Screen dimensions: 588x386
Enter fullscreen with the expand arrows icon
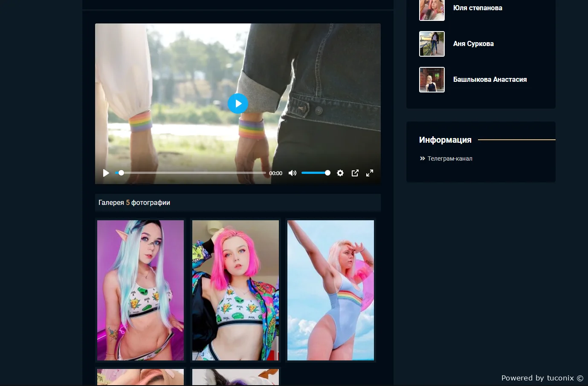coord(370,173)
